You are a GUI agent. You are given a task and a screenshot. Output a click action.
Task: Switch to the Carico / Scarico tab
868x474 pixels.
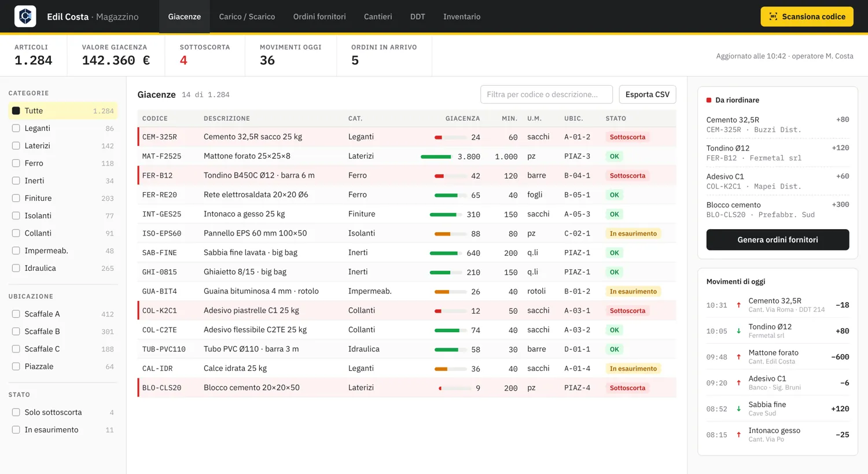247,17
